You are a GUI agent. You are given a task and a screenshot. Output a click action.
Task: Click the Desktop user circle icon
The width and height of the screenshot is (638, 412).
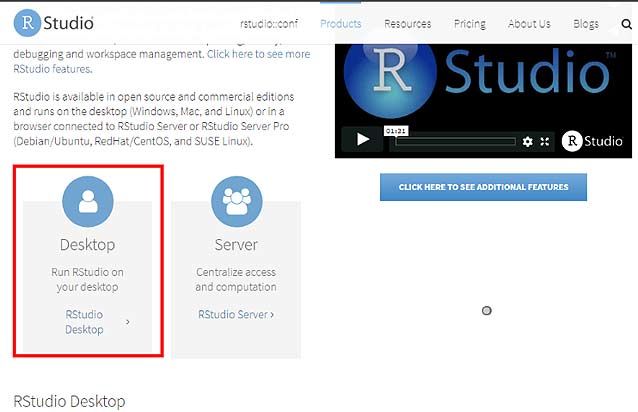(87, 201)
